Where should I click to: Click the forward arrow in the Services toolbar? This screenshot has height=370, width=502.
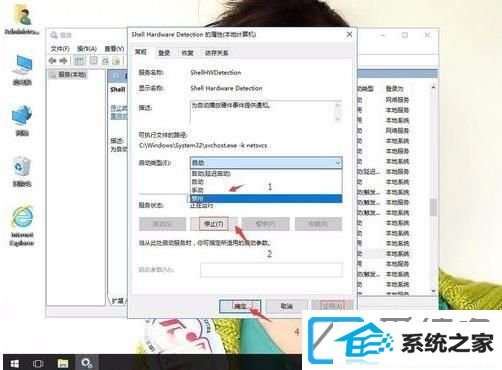tap(63, 61)
